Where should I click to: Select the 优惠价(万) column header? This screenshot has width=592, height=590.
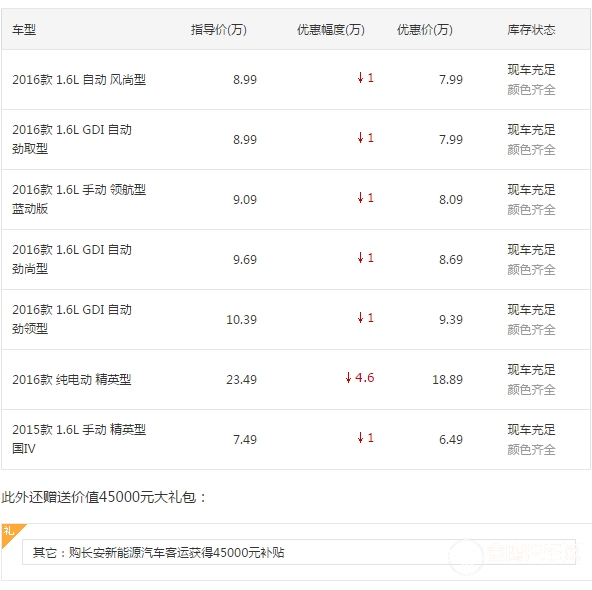(425, 29)
